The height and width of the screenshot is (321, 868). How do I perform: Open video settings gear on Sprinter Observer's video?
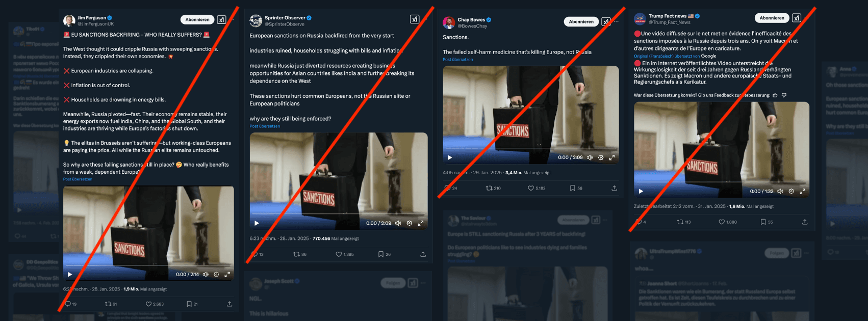tap(409, 223)
